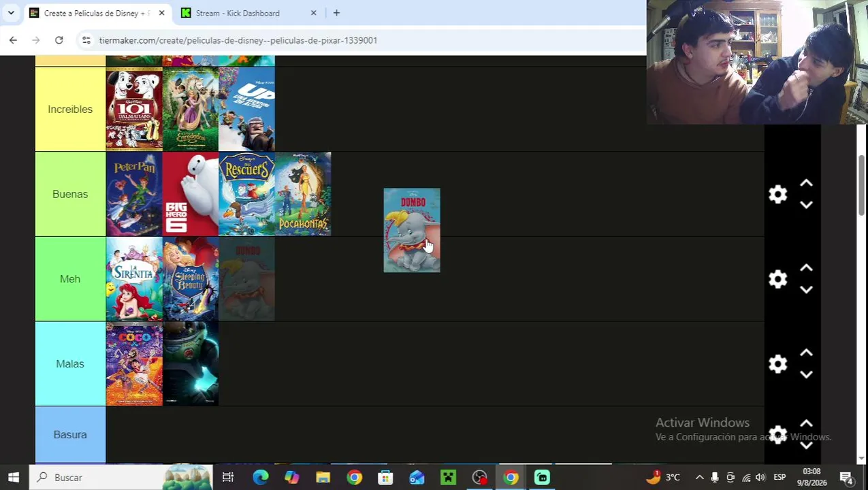Select the Basura tier label
Viewport: 868px width, 490px height.
(x=70, y=434)
